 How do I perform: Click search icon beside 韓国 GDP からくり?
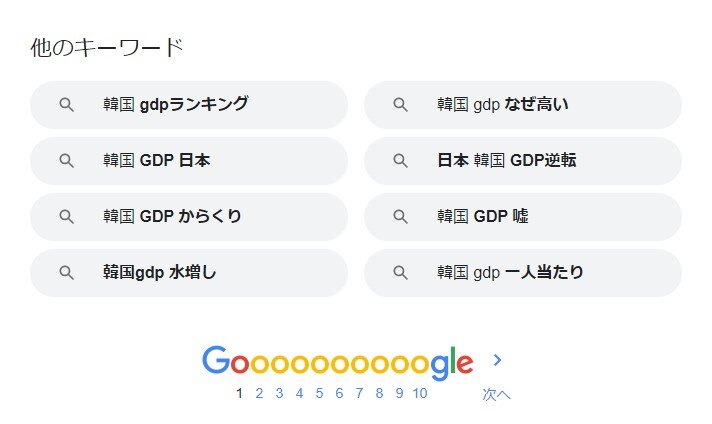coord(67,217)
